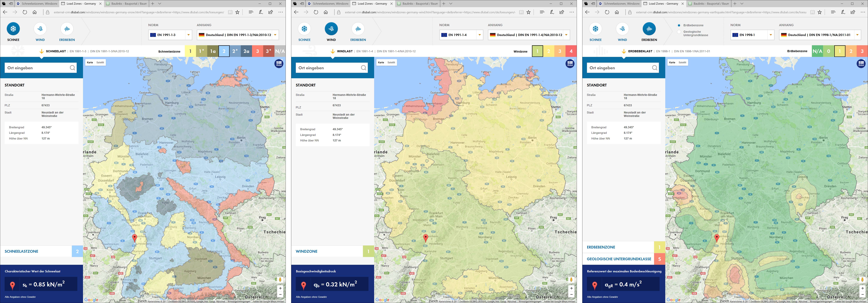Switch to Baulinks tab in the wind window
This screenshot has width=868, height=303.
click(x=417, y=4)
